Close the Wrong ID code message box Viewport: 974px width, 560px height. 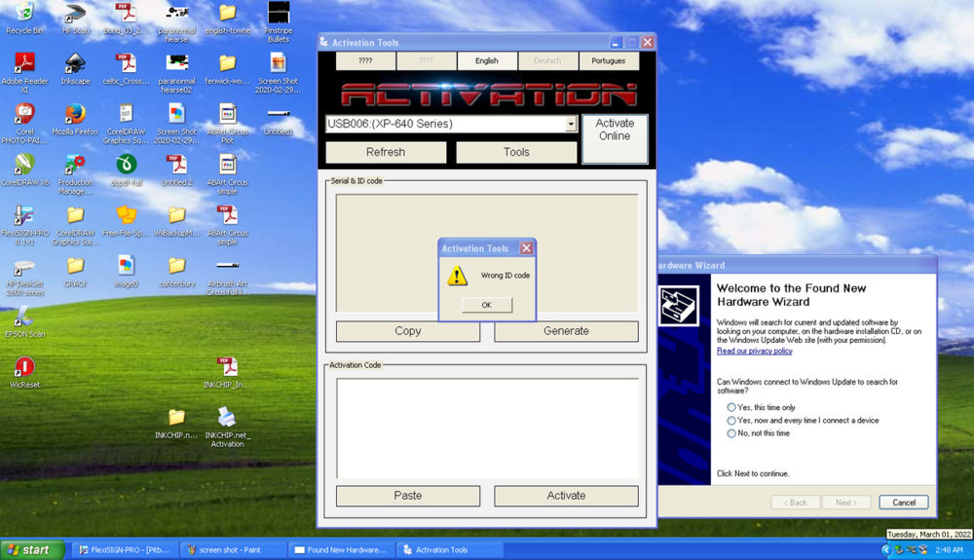pos(526,247)
